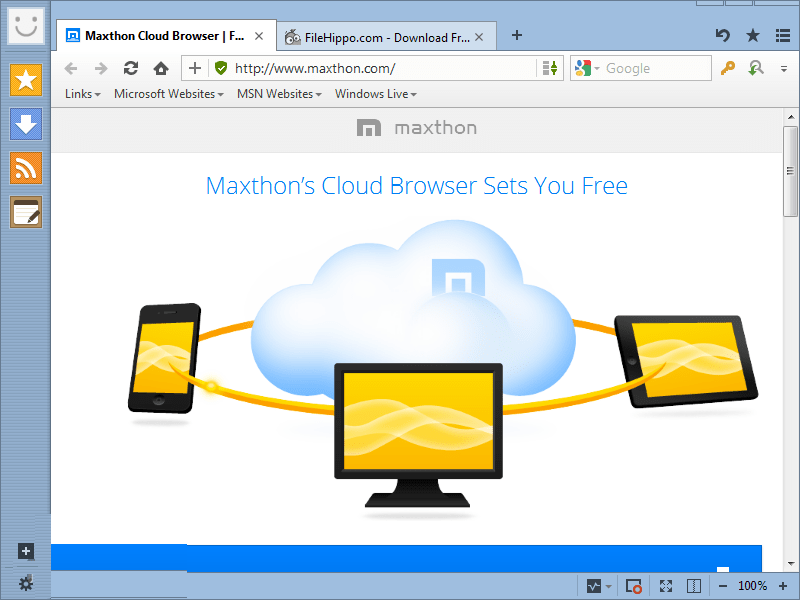Click the 100% zoom level
The width and height of the screenshot is (800, 600).
753,586
